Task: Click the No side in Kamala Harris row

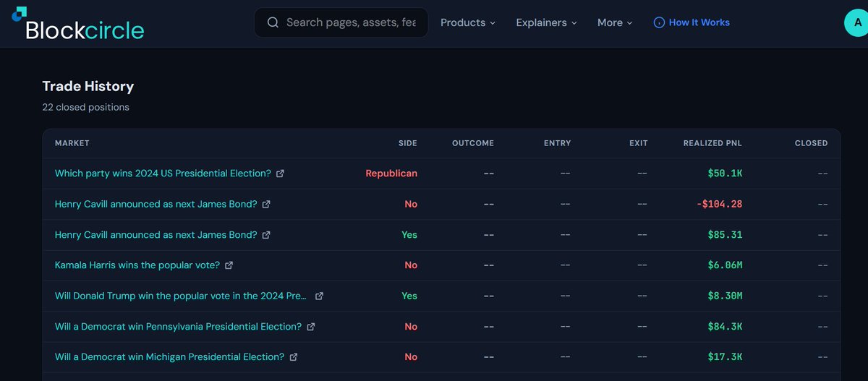Action: [x=411, y=265]
